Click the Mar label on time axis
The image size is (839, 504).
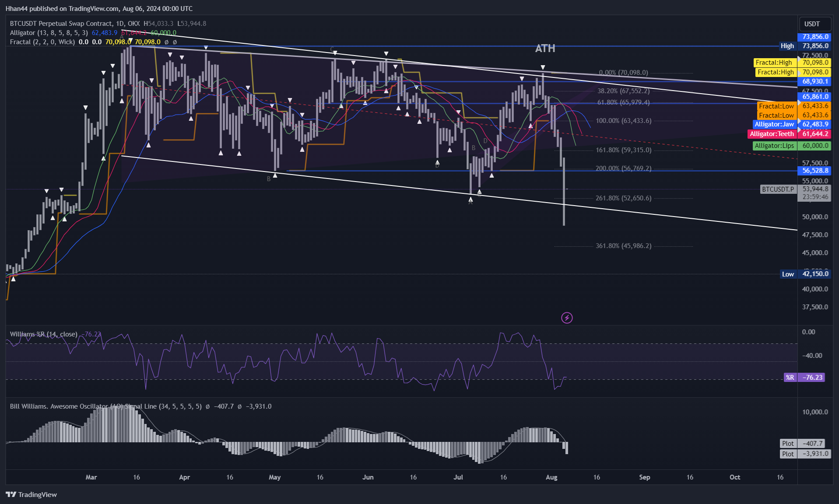point(91,477)
